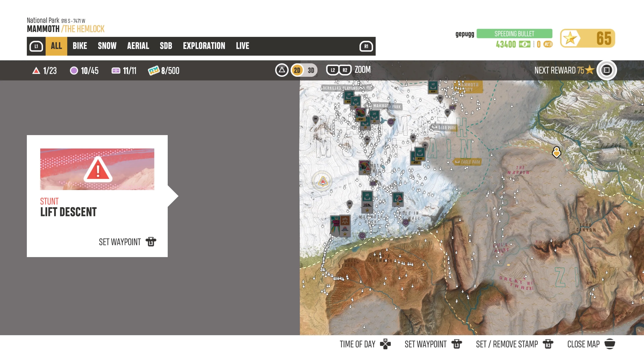Switch map to 3D view
644x362 pixels.
[x=311, y=70]
